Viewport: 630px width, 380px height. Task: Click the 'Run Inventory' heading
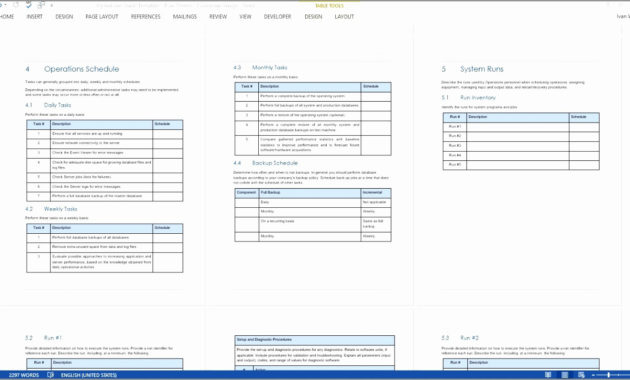(x=478, y=98)
